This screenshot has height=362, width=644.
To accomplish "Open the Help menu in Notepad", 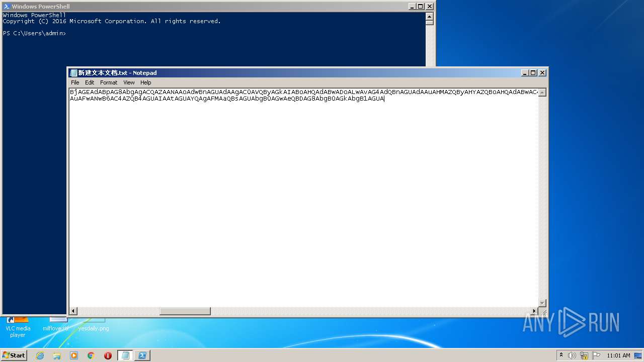I will tap(146, 82).
